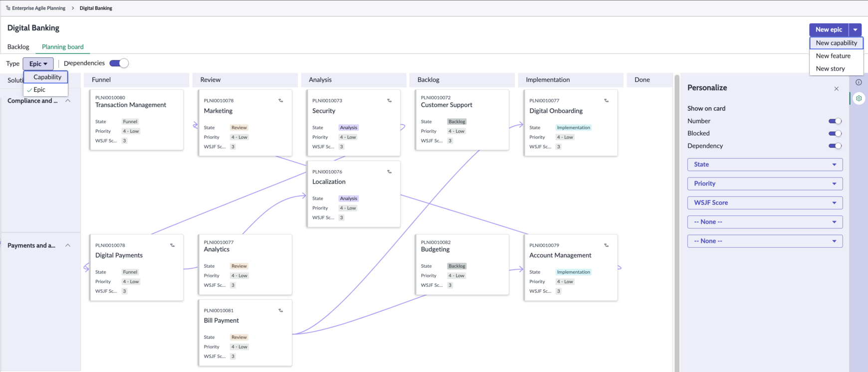Collapse the Compliance swimlane
The width and height of the screenshot is (868, 372).
pos(68,101)
